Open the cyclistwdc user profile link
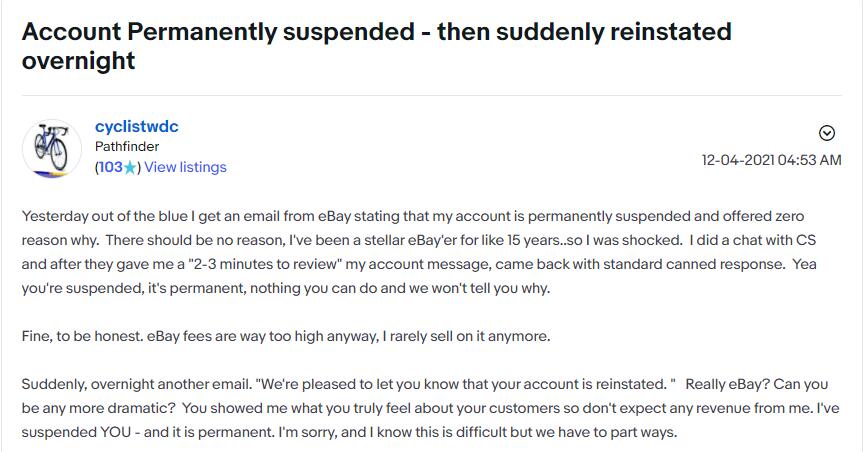 coord(137,126)
